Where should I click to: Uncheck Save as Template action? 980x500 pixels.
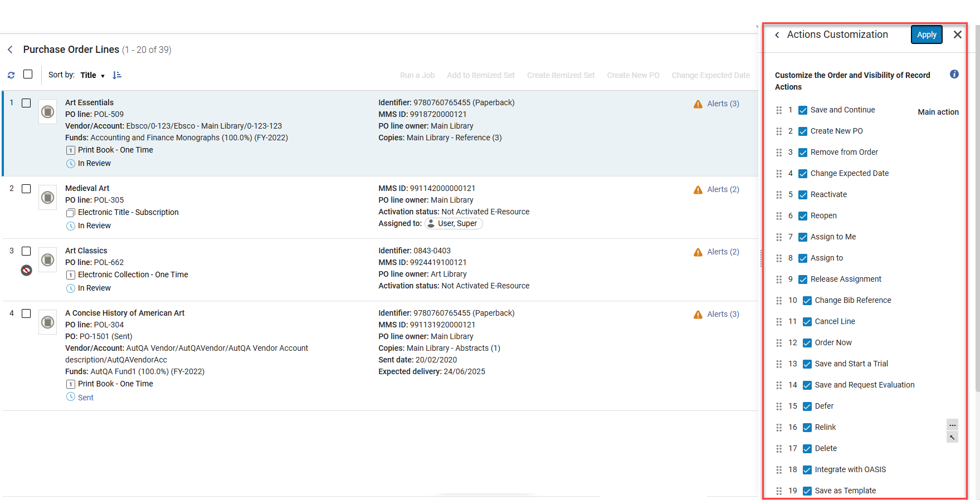(x=807, y=491)
